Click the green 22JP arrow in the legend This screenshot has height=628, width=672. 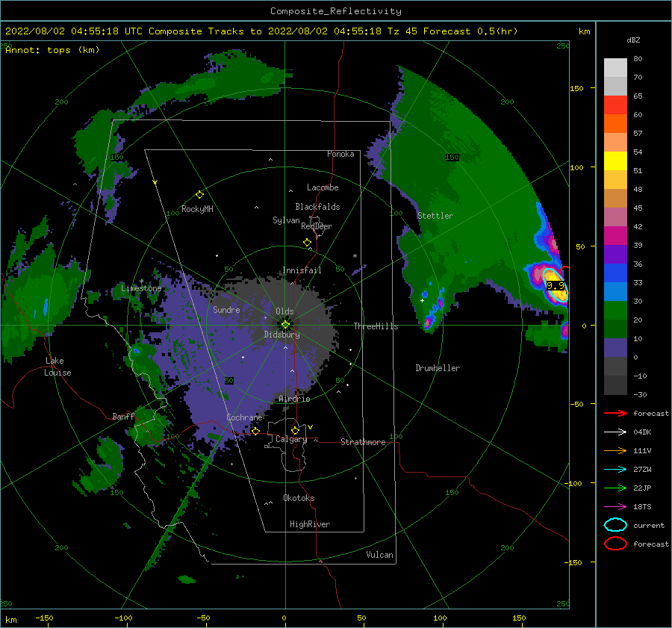click(x=615, y=488)
